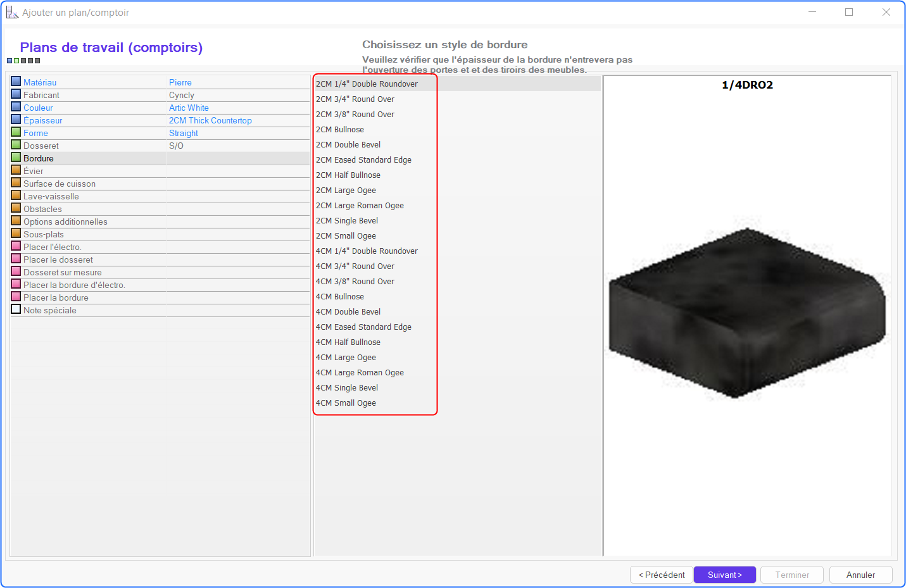
Task: Select 2CM Large Roman Ogee edge
Action: [x=360, y=205]
